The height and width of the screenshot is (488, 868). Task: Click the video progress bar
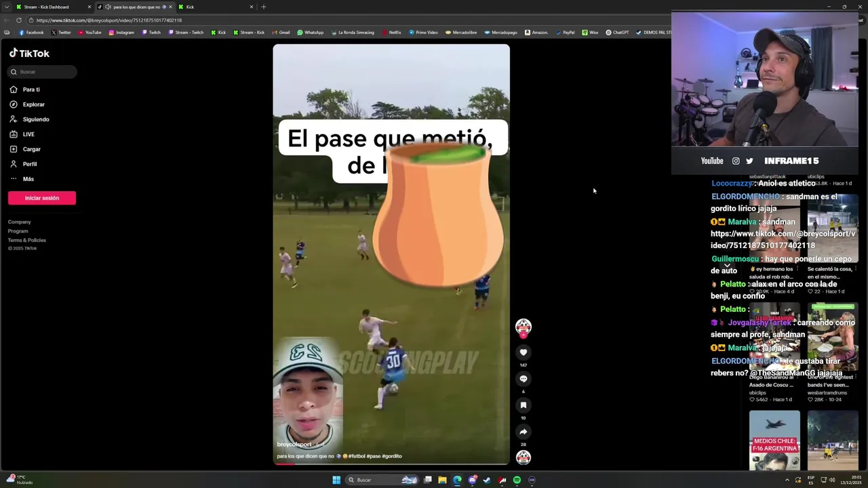pyautogui.click(x=391, y=464)
